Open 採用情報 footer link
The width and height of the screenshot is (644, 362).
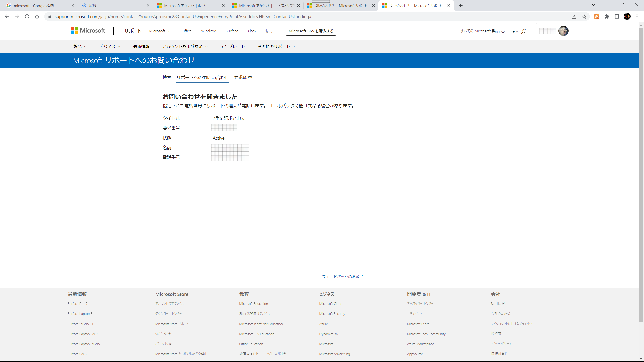click(x=498, y=304)
